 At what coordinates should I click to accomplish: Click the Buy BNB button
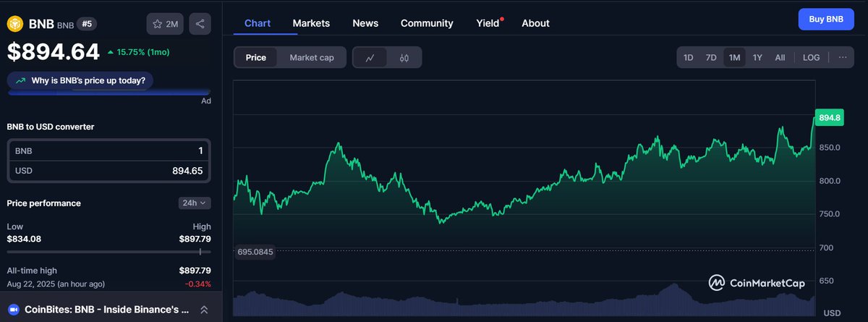click(x=826, y=20)
